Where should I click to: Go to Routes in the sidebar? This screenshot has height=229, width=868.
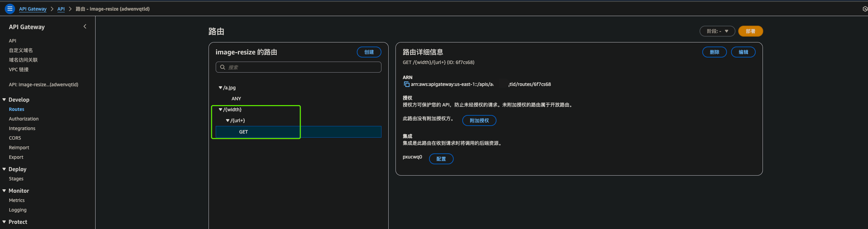(16, 109)
